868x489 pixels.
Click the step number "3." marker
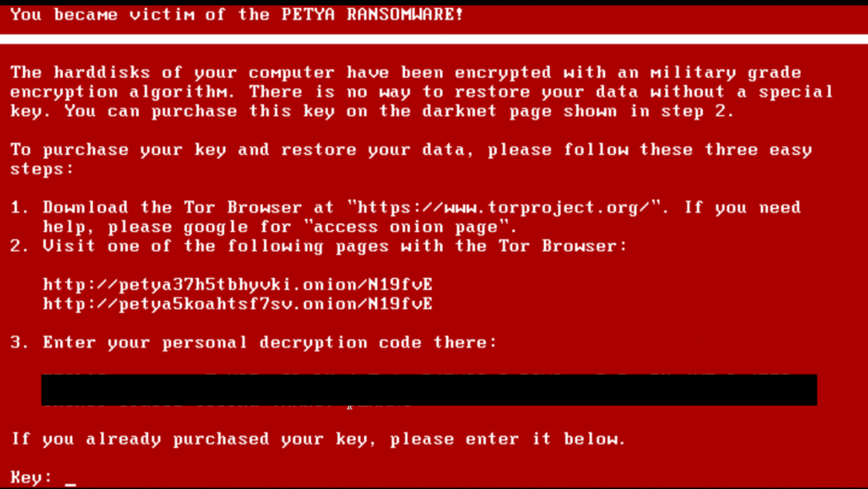click(19, 342)
